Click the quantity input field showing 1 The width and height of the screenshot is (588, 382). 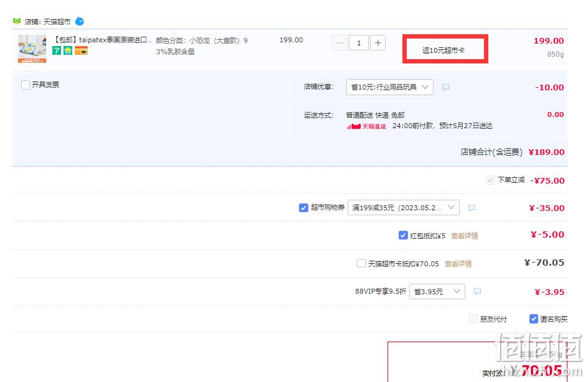359,43
